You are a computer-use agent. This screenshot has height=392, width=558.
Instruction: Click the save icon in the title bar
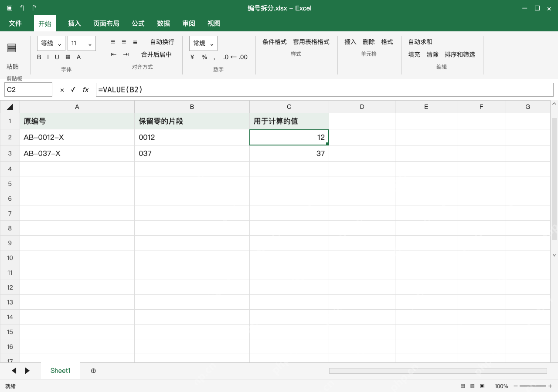[10, 8]
